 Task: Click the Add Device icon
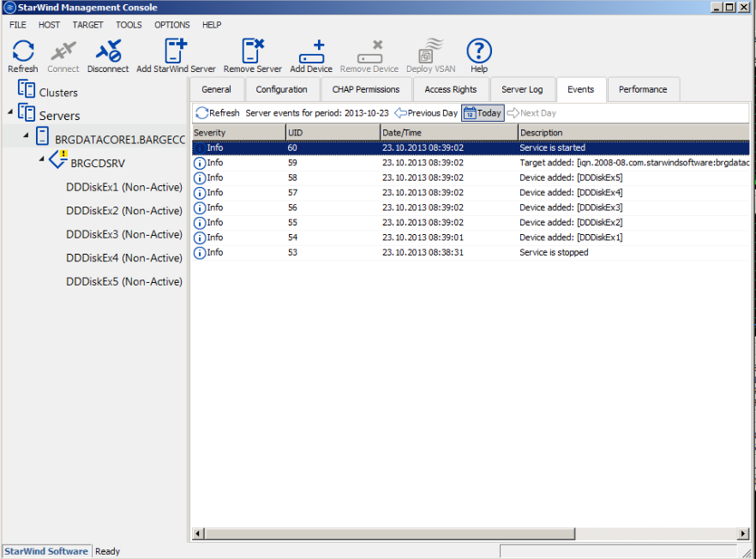pos(311,51)
